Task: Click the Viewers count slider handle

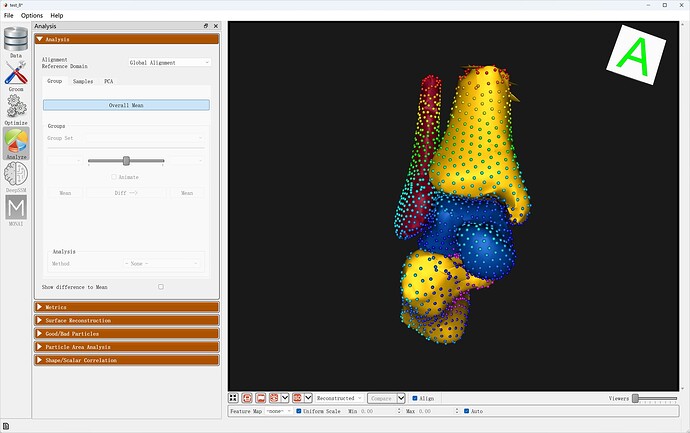Action: [635, 398]
